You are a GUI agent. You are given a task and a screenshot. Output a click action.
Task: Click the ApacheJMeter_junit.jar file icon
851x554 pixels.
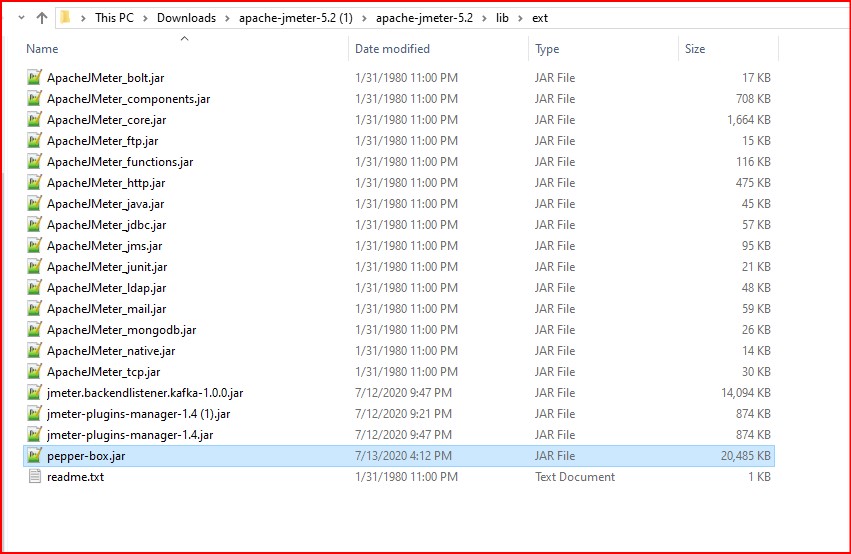[34, 266]
